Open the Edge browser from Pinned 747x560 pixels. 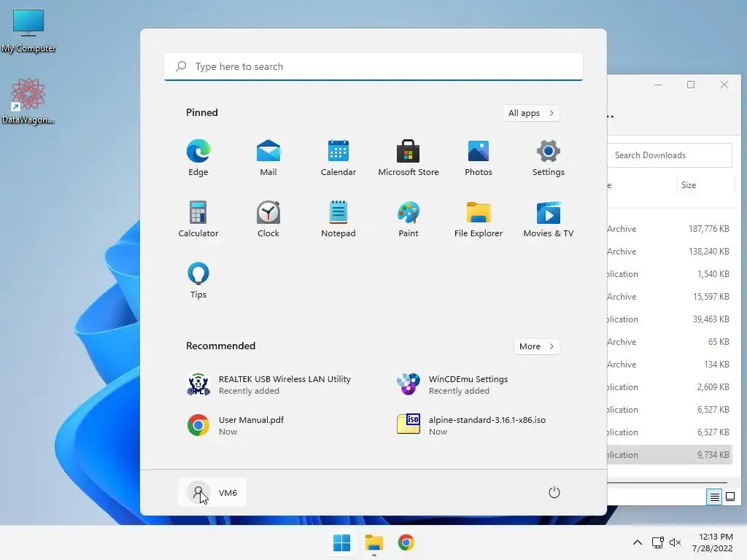198,157
